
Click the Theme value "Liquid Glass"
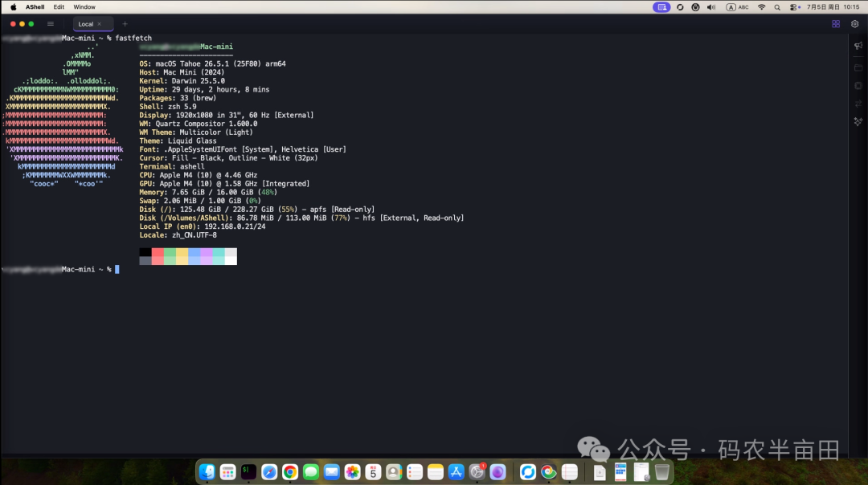[192, 141]
